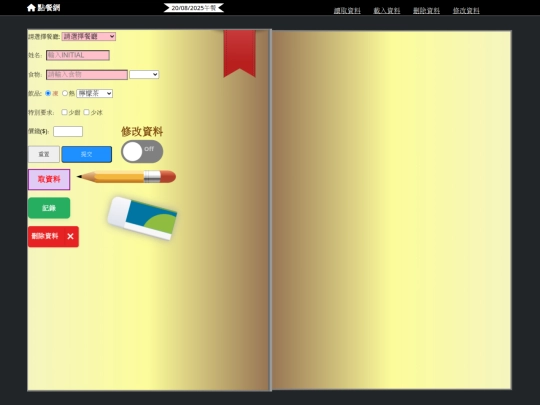Click the pink 取資料 button
The width and height of the screenshot is (540, 405).
49,179
